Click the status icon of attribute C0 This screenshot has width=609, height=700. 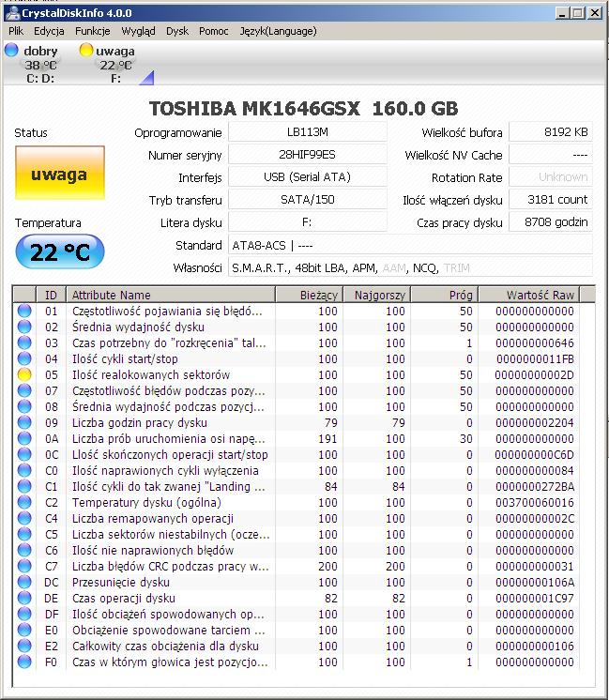click(x=24, y=470)
